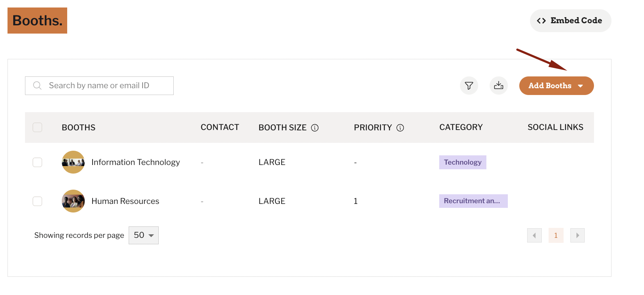644x295 pixels.
Task: Toggle the select-all booths checkbox
Action: click(38, 127)
